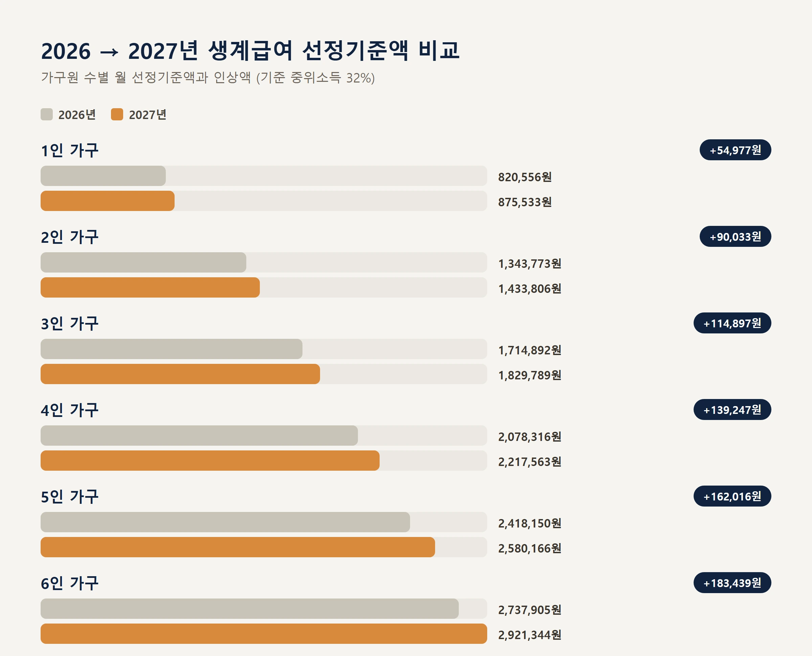The width and height of the screenshot is (812, 656).
Task: Select the 2인 가구 heading
Action: (70, 237)
